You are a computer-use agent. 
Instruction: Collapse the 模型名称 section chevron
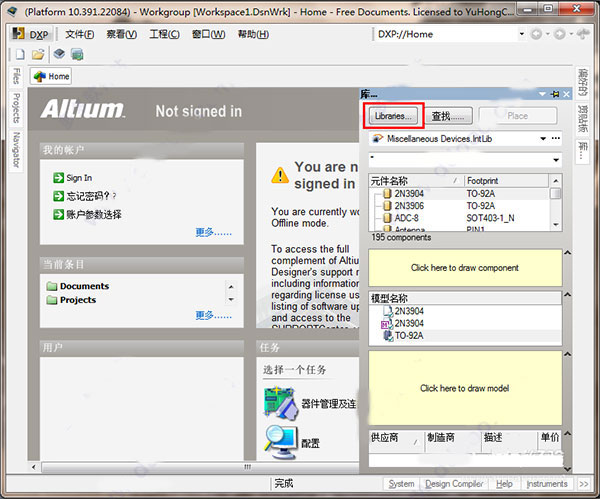tap(568, 295)
